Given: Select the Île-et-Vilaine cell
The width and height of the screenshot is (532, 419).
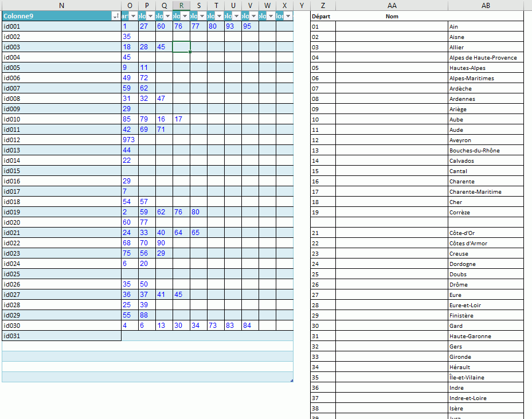Looking at the screenshot, I should (486, 377).
